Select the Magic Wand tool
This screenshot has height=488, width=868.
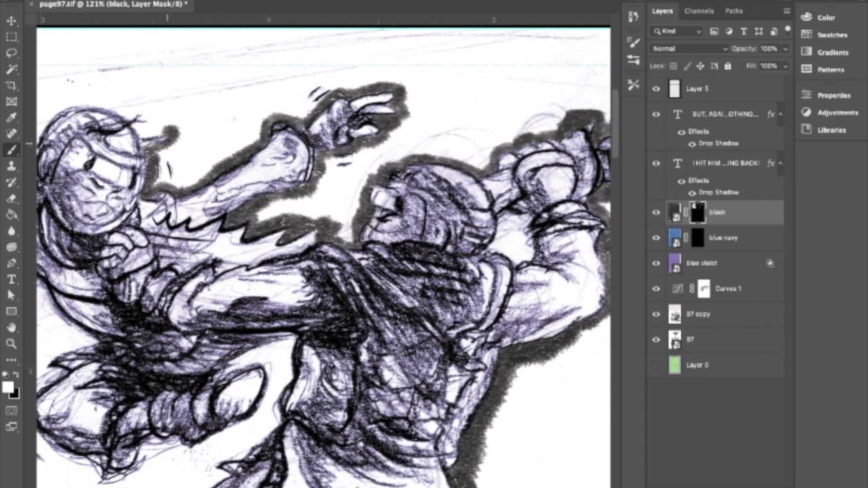(12, 70)
